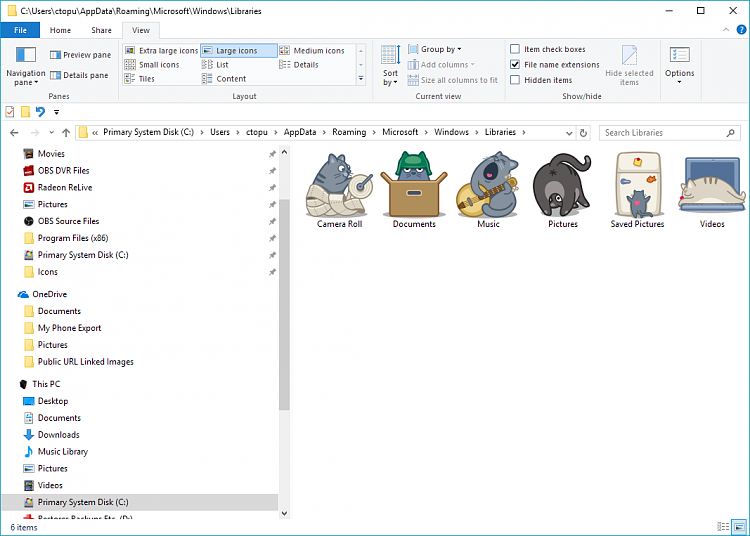Image resolution: width=750 pixels, height=536 pixels.
Task: Toggle the Preview pane
Action: [80, 55]
